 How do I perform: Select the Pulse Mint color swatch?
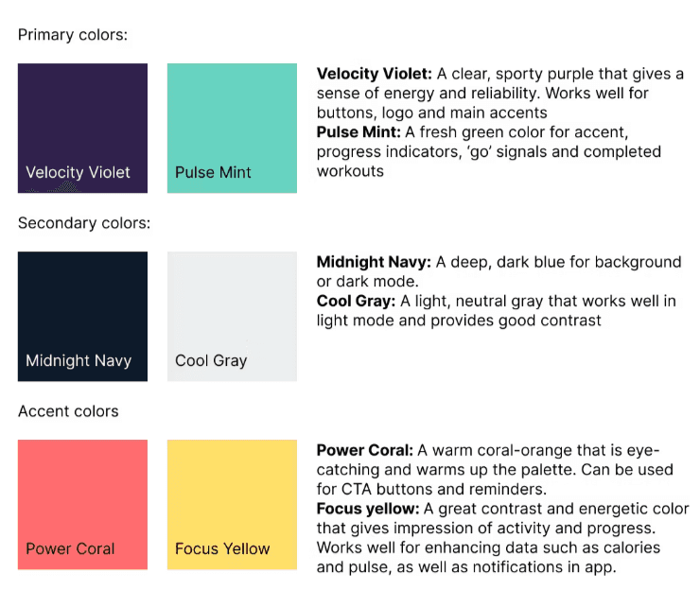point(232,128)
